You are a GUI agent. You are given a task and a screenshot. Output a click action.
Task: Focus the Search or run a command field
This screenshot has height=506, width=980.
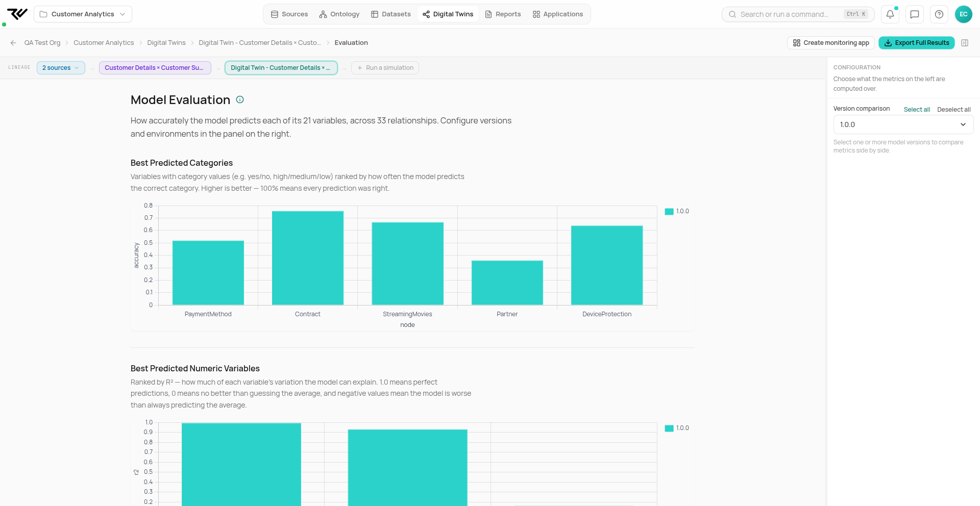click(x=798, y=14)
